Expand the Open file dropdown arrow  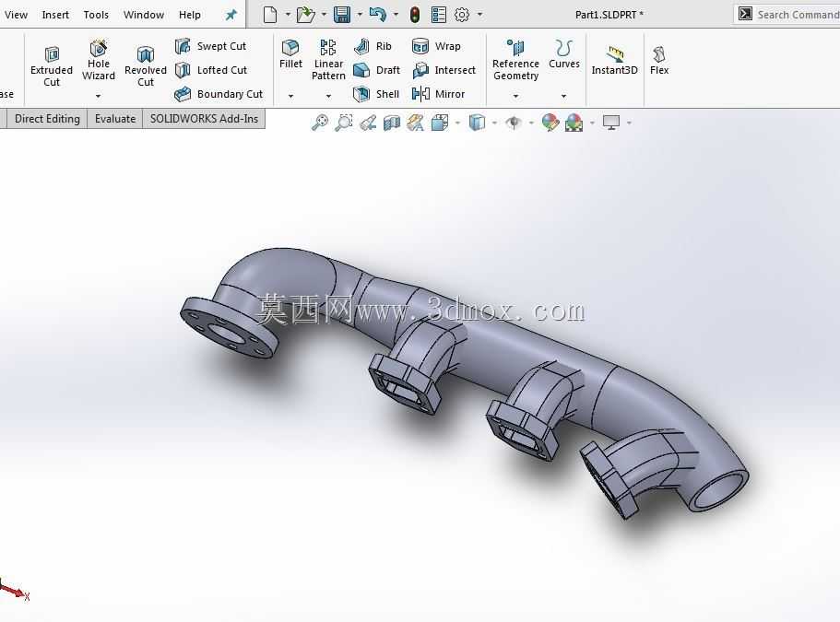(324, 15)
